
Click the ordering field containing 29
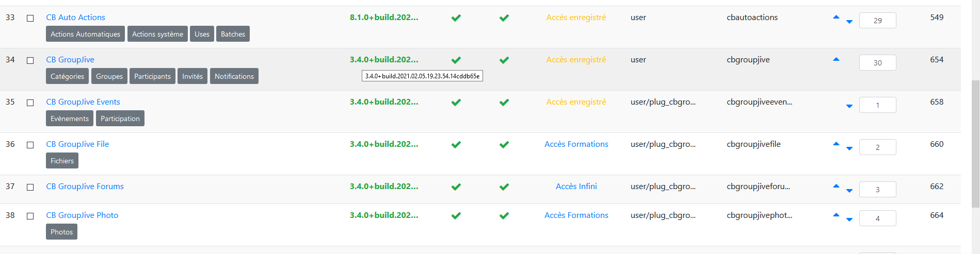coord(877,21)
